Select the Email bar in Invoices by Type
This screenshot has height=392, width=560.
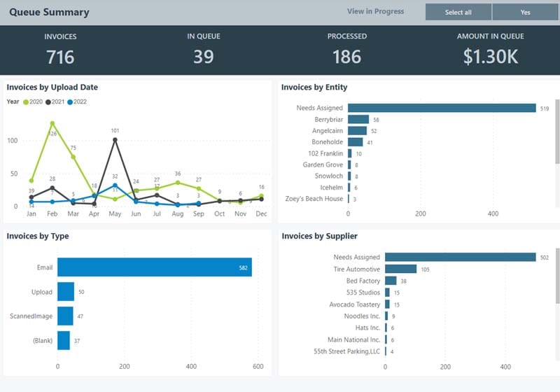[154, 267]
